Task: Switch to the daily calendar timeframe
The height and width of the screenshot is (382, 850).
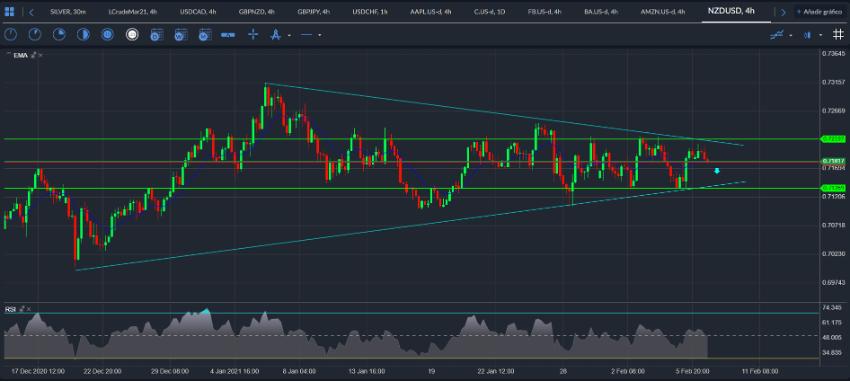Action: tap(157, 35)
